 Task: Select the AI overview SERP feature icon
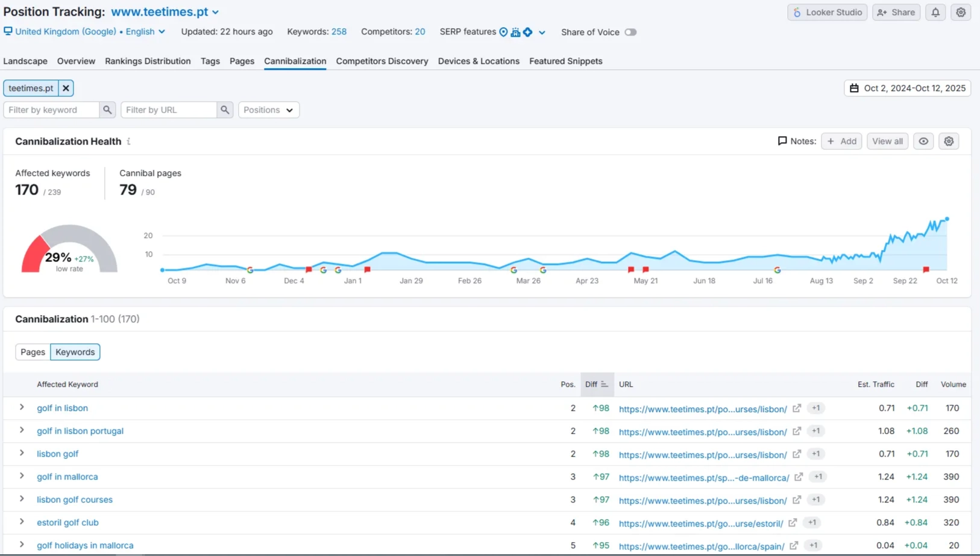pyautogui.click(x=527, y=32)
